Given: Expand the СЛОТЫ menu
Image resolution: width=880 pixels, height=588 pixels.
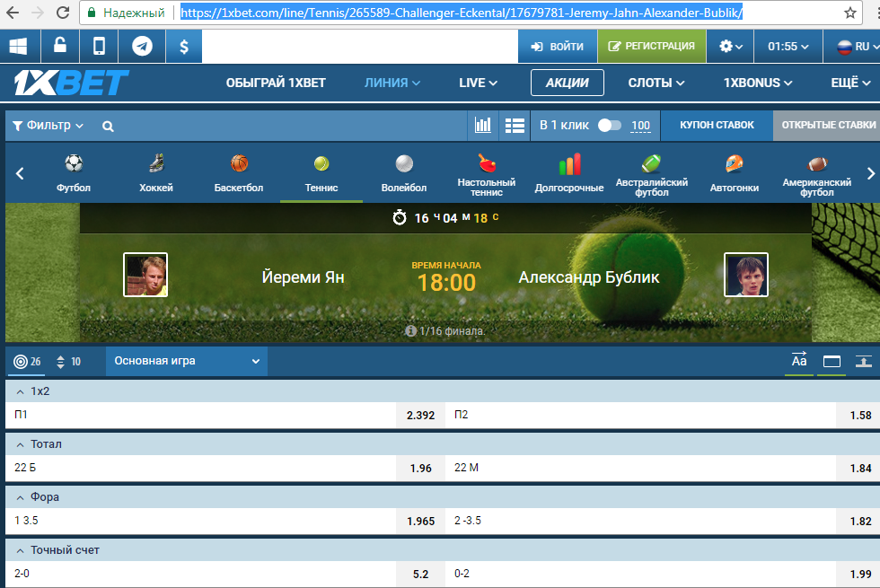Looking at the screenshot, I should 656,83.
